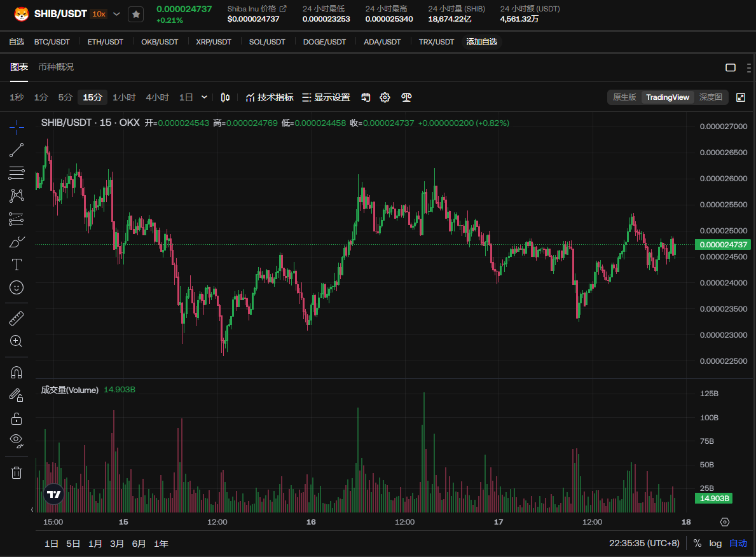This screenshot has height=557, width=756.
Task: Expand the SHIB/USDT pair selector arrow
Action: click(117, 14)
